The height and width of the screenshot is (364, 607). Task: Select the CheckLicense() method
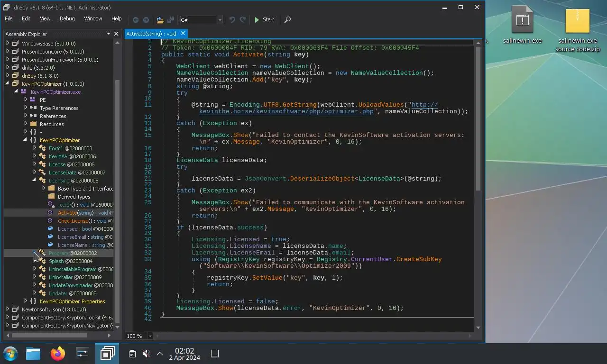(85, 220)
